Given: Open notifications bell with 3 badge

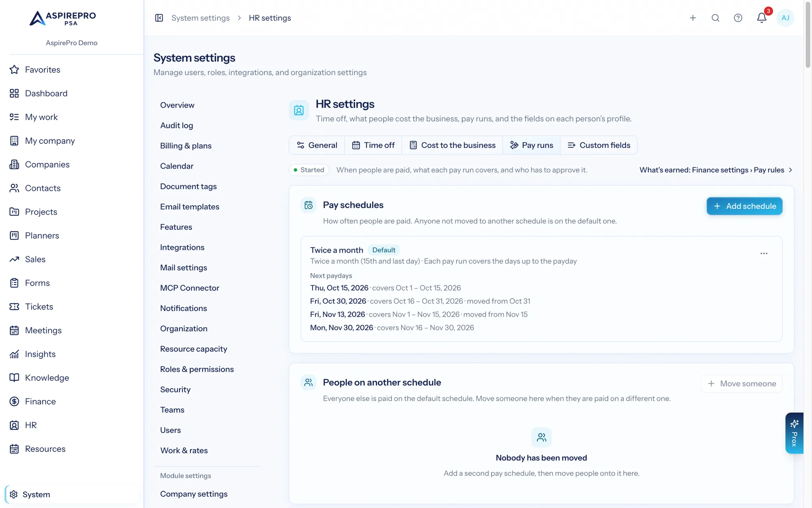Looking at the screenshot, I should pos(762,17).
